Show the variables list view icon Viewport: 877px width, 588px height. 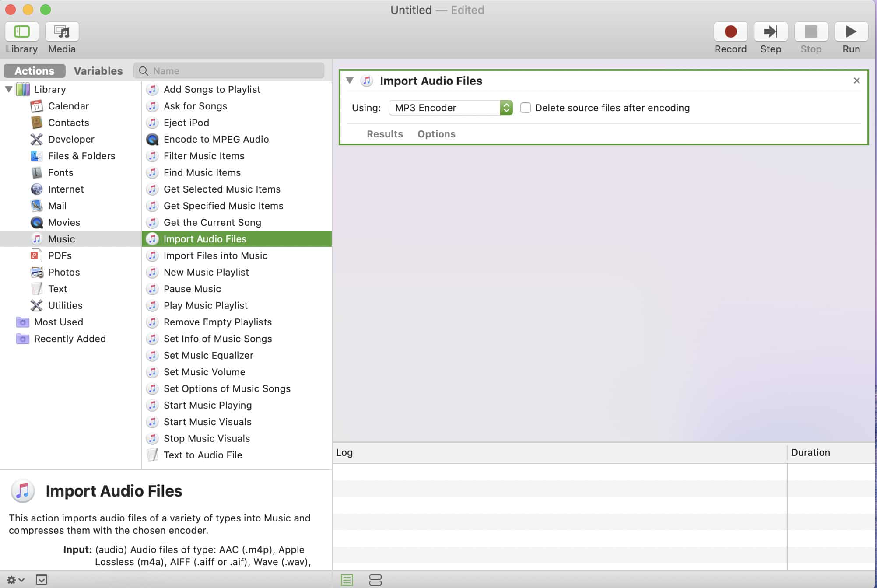tap(375, 580)
